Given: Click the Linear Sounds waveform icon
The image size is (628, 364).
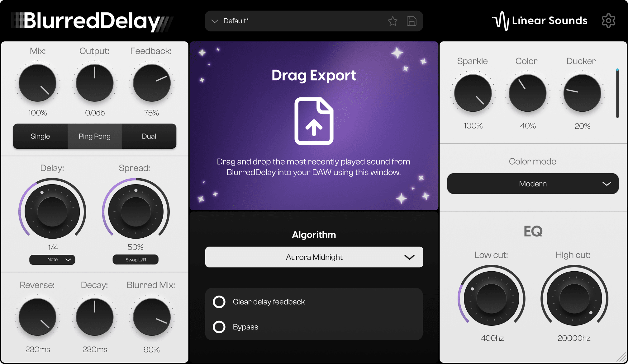Looking at the screenshot, I should [x=498, y=20].
